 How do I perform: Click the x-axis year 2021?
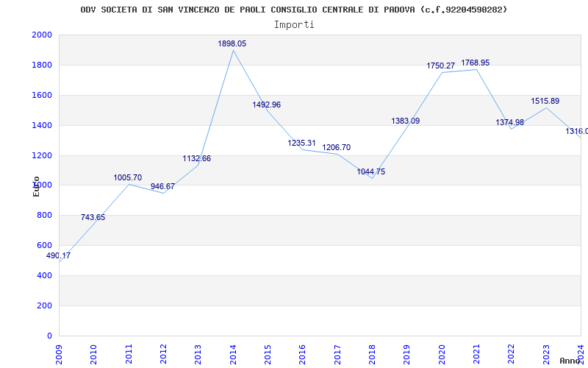click(x=476, y=354)
